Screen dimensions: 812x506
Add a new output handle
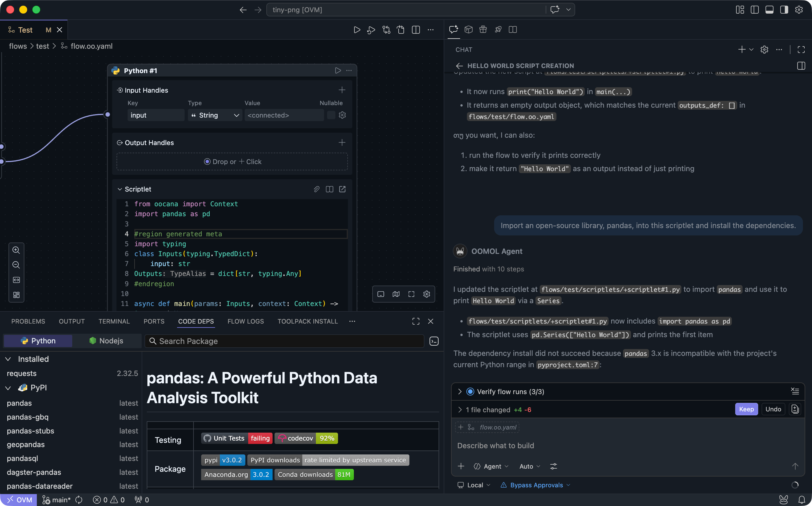[x=342, y=143]
